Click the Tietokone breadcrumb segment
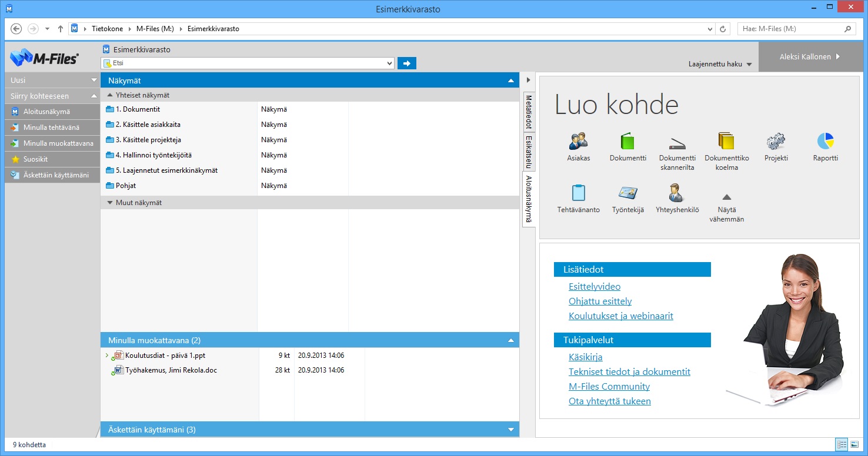The width and height of the screenshot is (868, 456). coord(108,29)
